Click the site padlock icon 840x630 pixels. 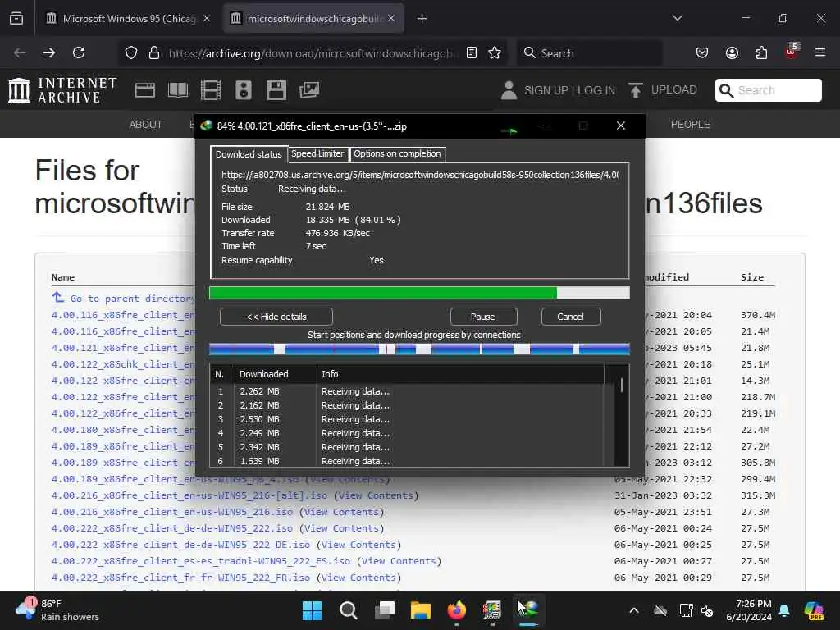154,52
